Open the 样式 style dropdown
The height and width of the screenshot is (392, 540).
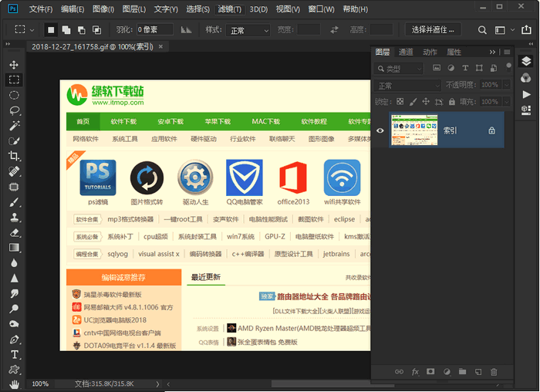[x=249, y=30]
